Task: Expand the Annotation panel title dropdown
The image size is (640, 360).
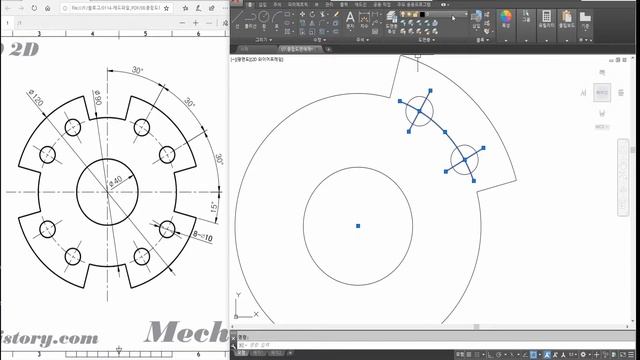Action: (x=362, y=40)
